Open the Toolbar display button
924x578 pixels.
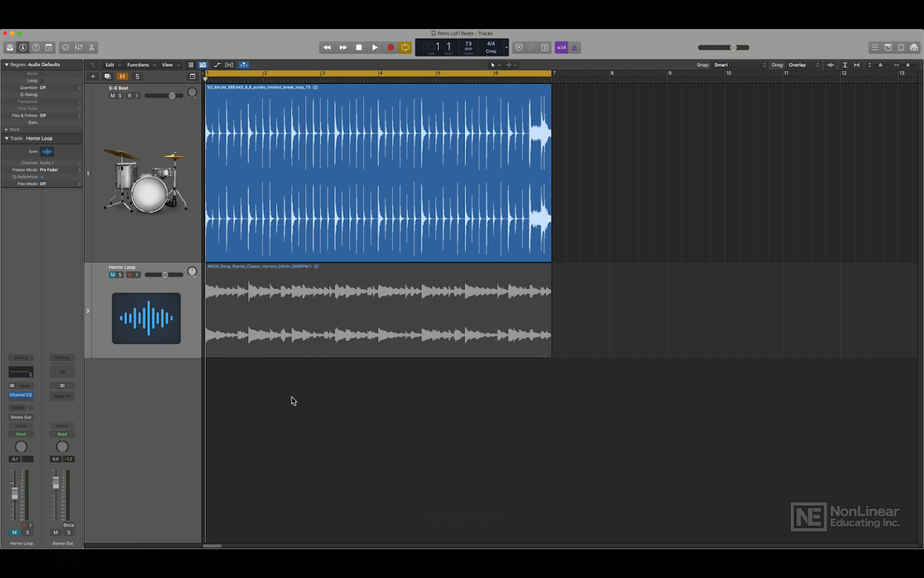point(49,48)
